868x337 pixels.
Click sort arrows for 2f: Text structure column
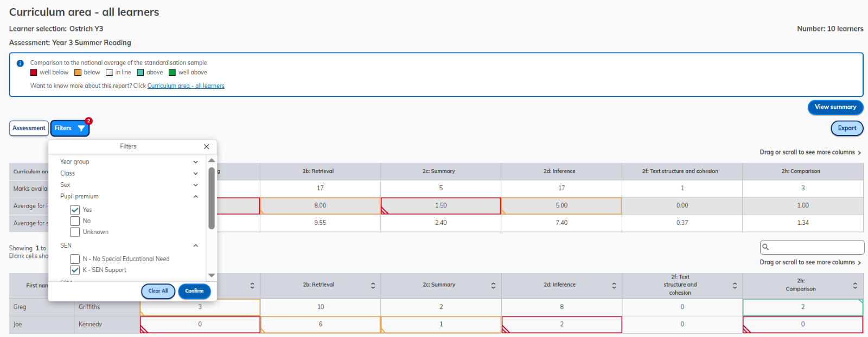point(735,286)
